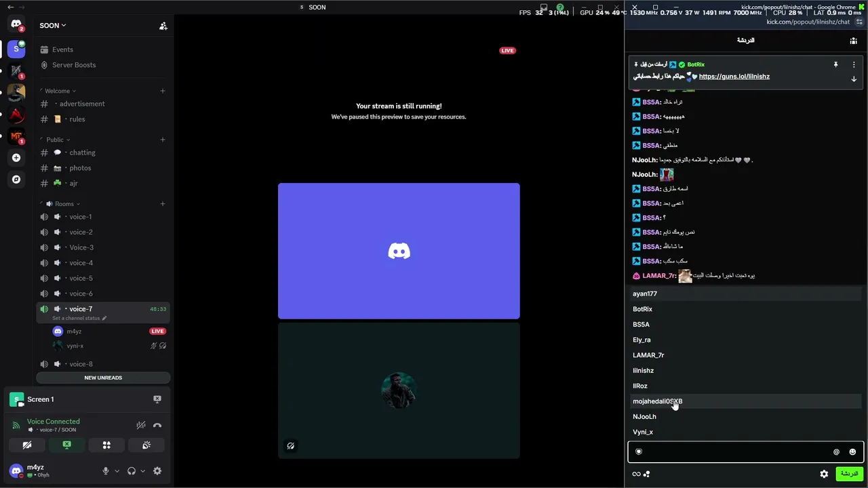Open the rules text channel
The image size is (868, 488).
tap(103, 119)
